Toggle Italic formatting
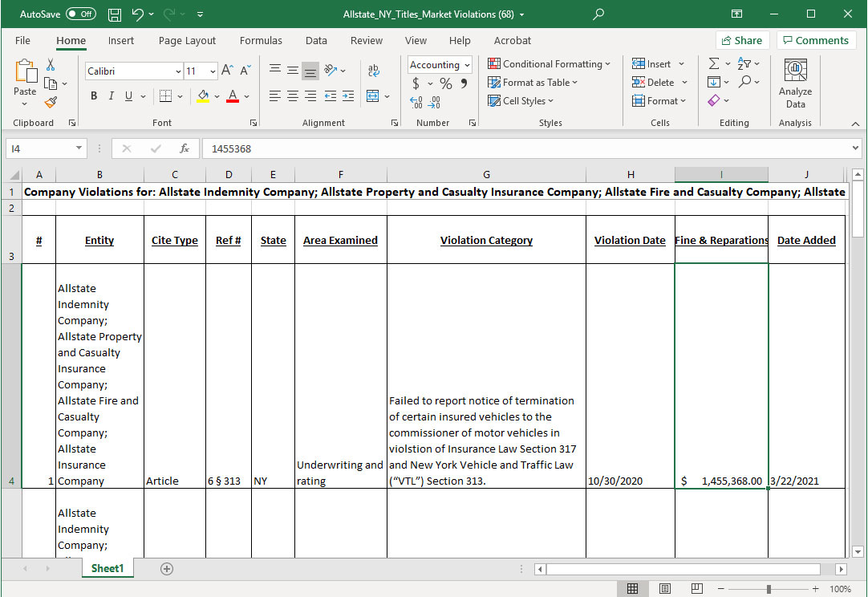Viewport: 868px width, 597px height. coord(112,96)
